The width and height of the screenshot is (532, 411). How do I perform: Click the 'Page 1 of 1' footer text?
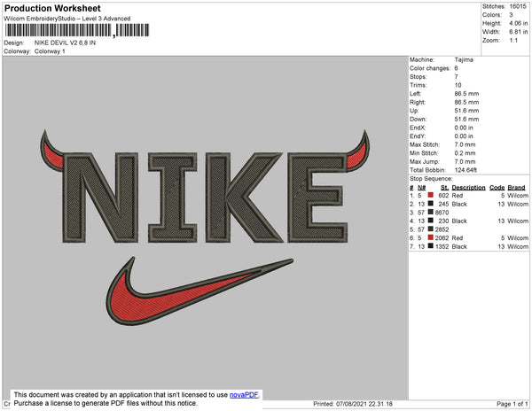512,404
